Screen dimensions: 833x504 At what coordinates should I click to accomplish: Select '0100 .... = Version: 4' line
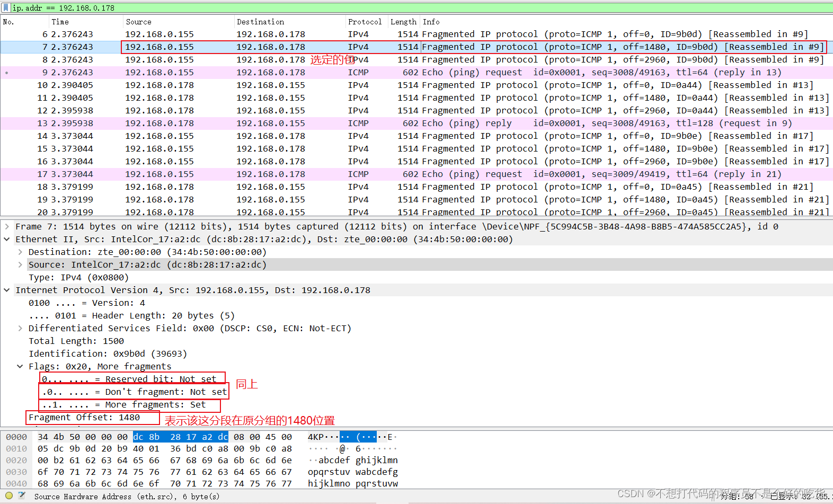click(86, 303)
